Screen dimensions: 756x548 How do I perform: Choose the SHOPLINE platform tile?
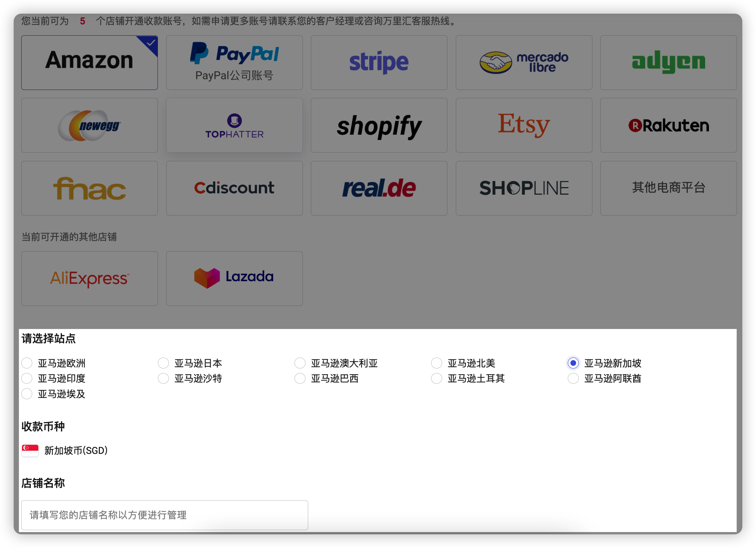pyautogui.click(x=524, y=188)
